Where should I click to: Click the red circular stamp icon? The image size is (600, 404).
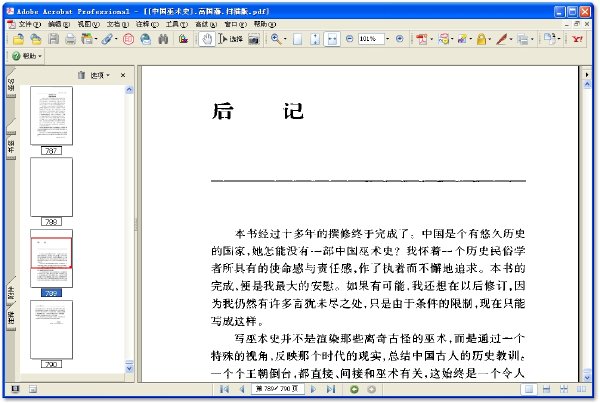click(x=129, y=39)
